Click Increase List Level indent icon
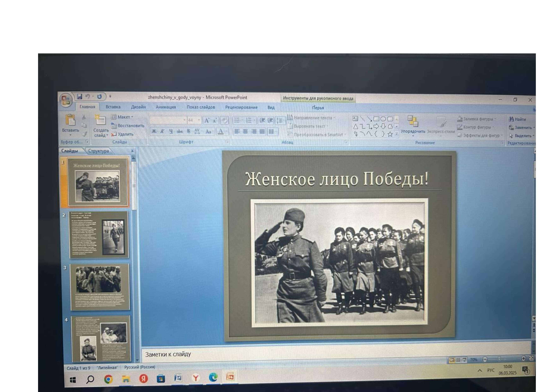The width and height of the screenshot is (554, 392). click(270, 120)
